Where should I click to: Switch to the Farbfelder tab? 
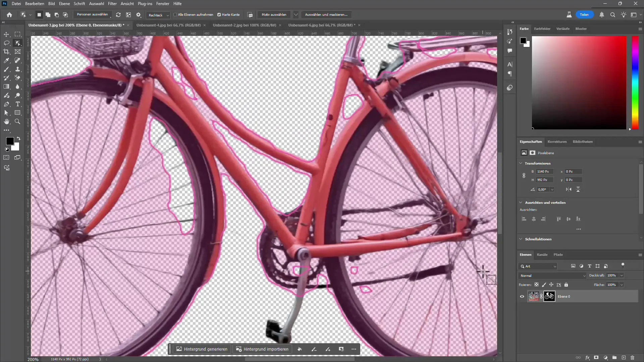(542, 29)
